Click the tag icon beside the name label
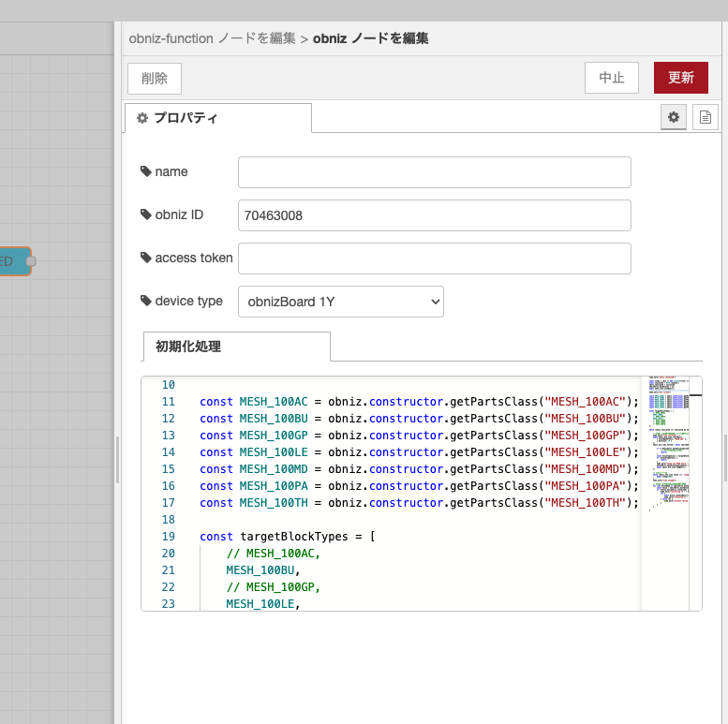728x724 pixels. point(146,171)
